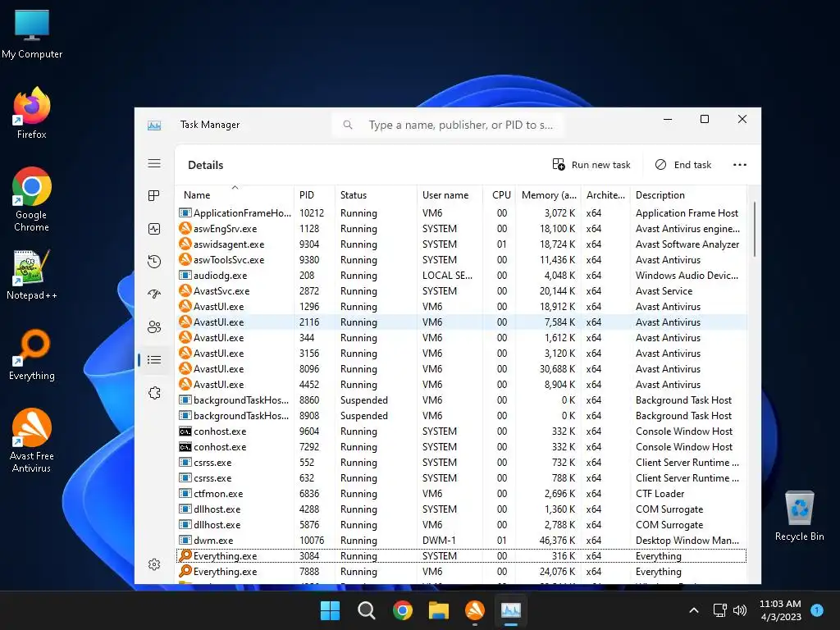
Task: Sort by the Memory column header
Action: (x=549, y=195)
